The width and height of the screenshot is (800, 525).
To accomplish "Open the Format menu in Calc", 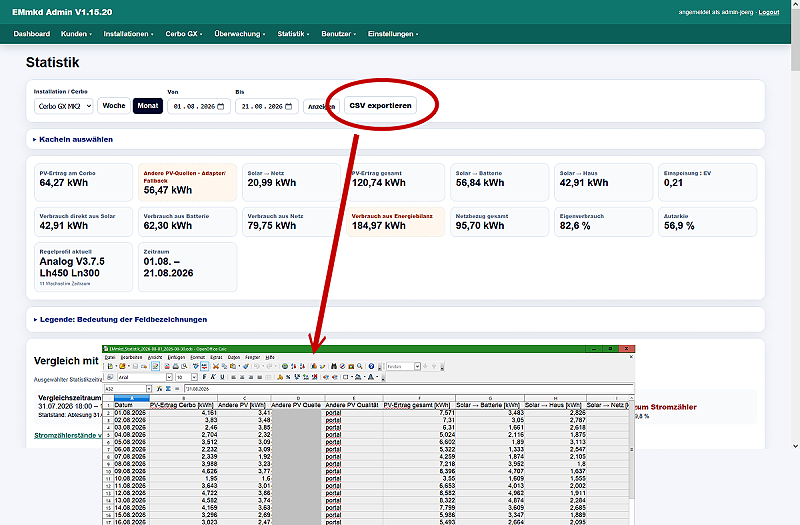I will click(197, 357).
